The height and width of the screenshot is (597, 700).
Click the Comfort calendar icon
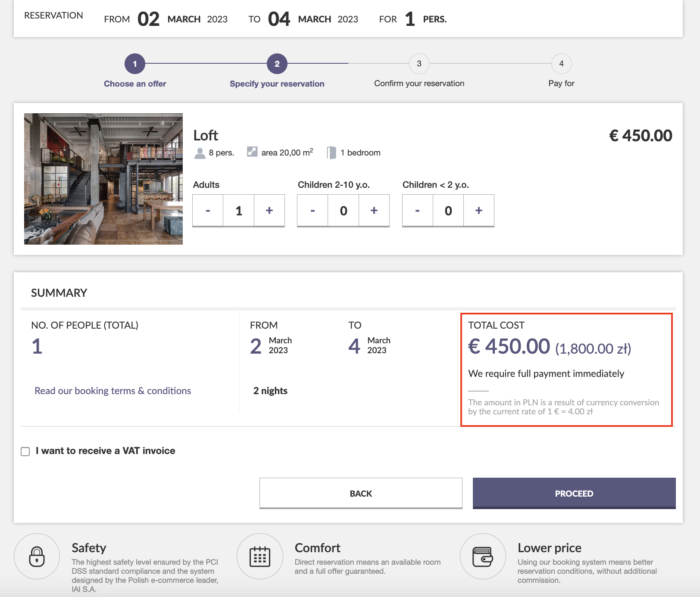[x=260, y=557]
